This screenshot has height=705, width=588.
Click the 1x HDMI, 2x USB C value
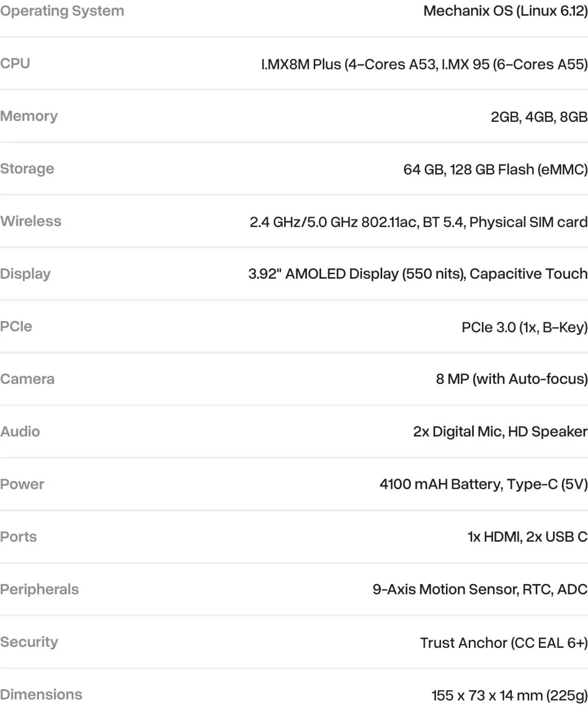point(527,537)
